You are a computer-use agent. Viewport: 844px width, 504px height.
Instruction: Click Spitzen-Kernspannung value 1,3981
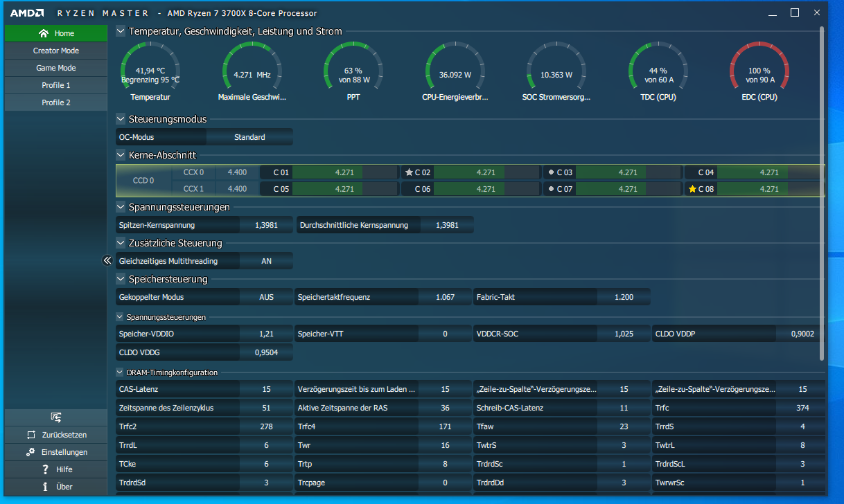pos(266,225)
